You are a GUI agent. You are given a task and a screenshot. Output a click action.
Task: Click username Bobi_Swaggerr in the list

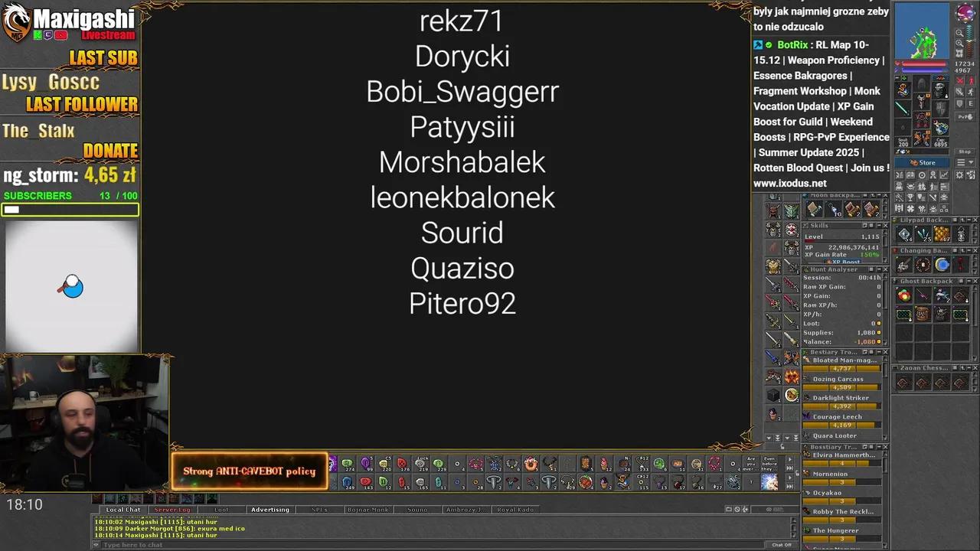[x=462, y=92]
